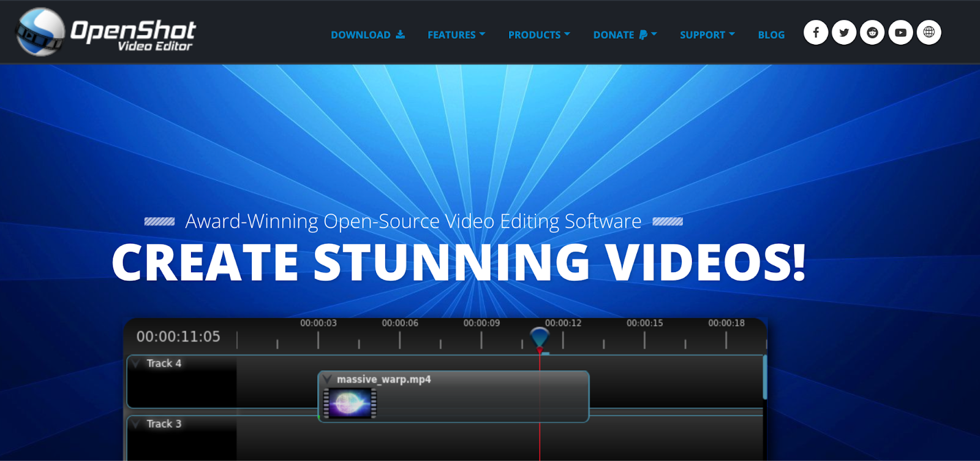Collapse Track 4 using its arrow
Viewport: 980px width, 461px height.
click(136, 364)
